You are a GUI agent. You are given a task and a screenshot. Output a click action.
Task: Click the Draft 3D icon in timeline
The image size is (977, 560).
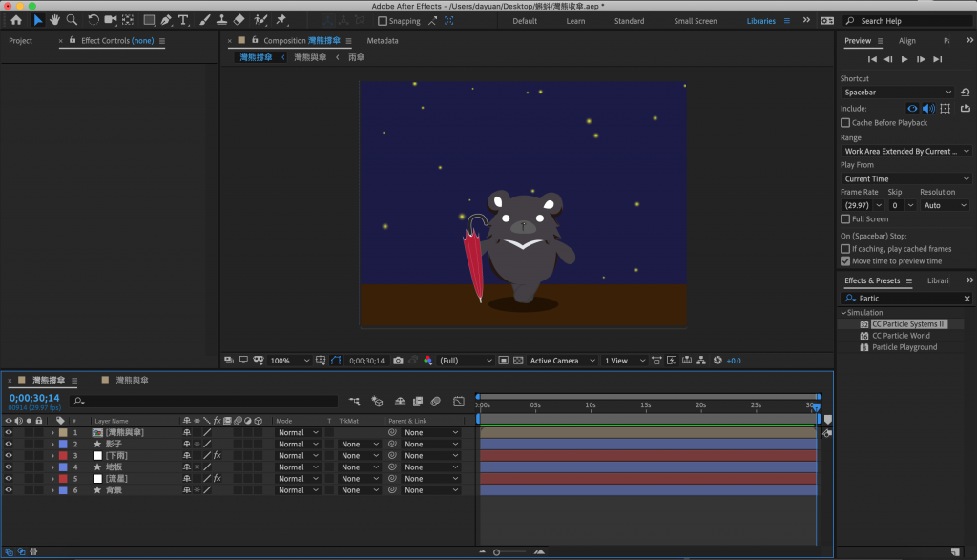click(377, 402)
